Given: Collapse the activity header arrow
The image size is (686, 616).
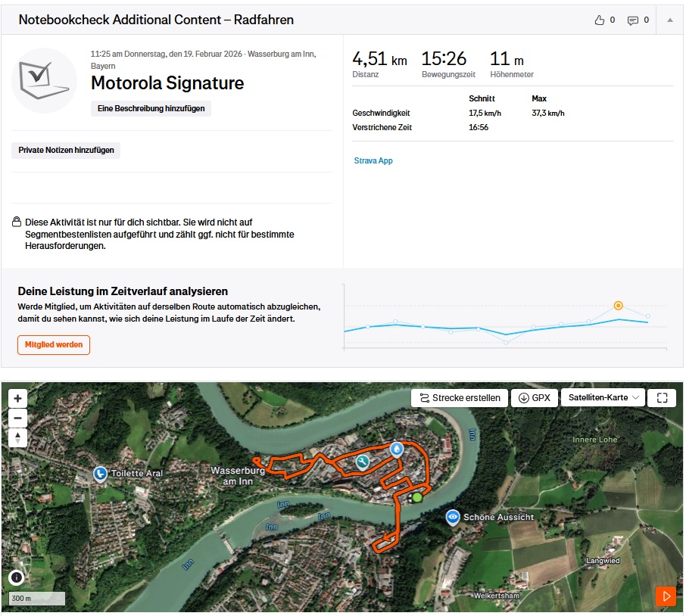Looking at the screenshot, I should point(669,20).
